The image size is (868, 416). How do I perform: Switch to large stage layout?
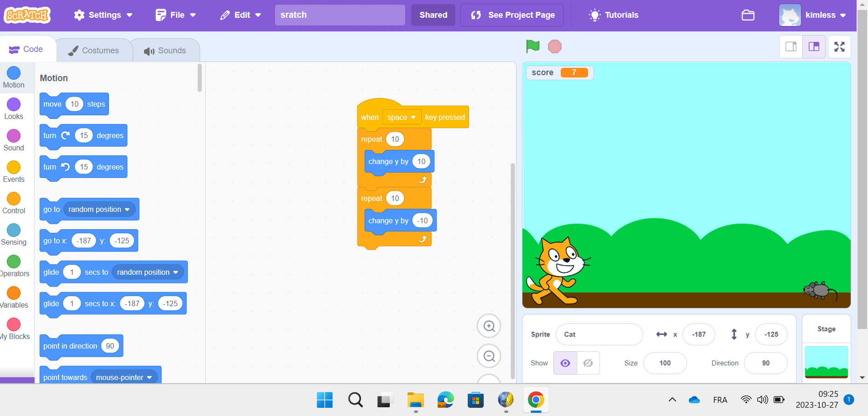pyautogui.click(x=814, y=46)
